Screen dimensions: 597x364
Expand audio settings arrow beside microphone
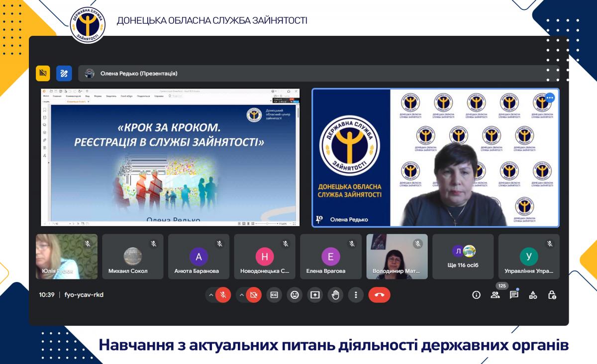click(211, 295)
